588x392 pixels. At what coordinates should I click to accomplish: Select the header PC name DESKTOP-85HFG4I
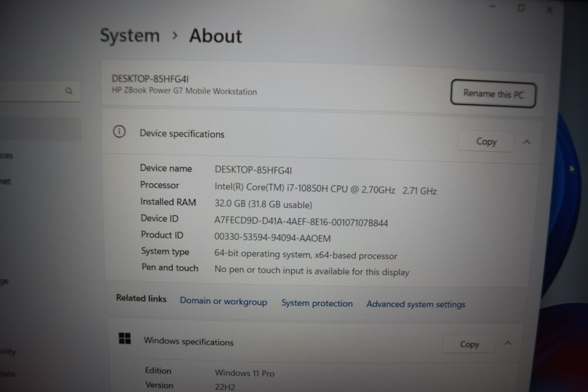coord(150,79)
